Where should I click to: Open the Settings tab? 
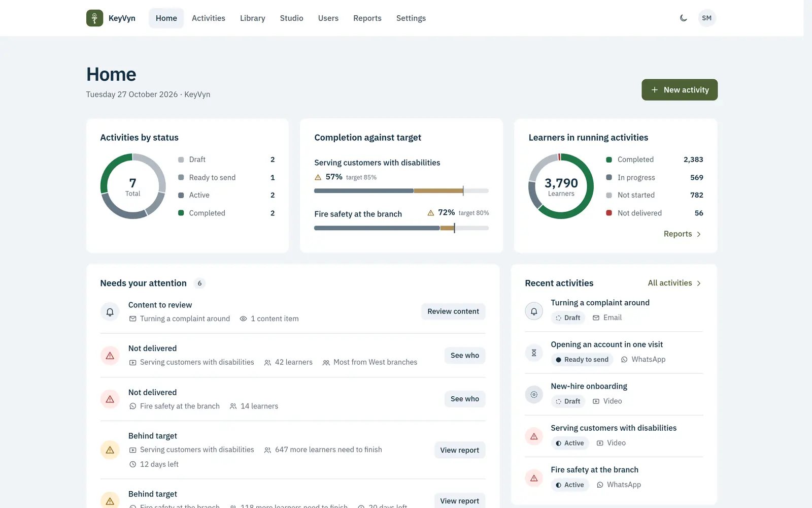point(411,18)
